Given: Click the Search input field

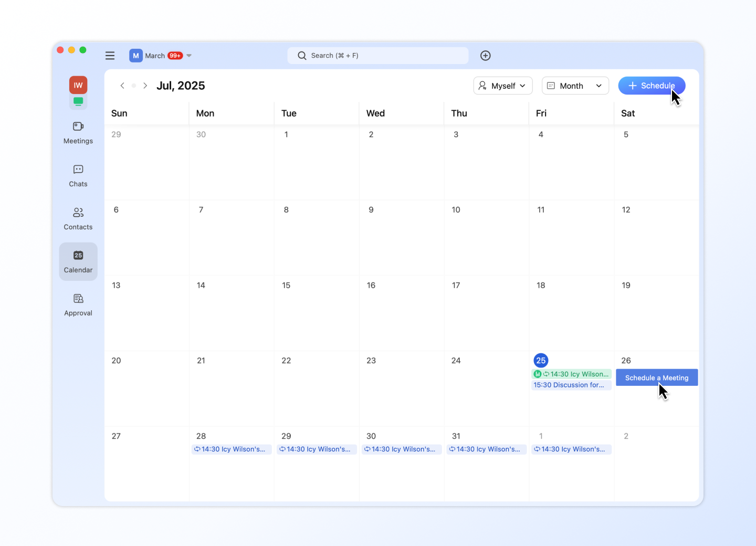Looking at the screenshot, I should click(x=378, y=56).
